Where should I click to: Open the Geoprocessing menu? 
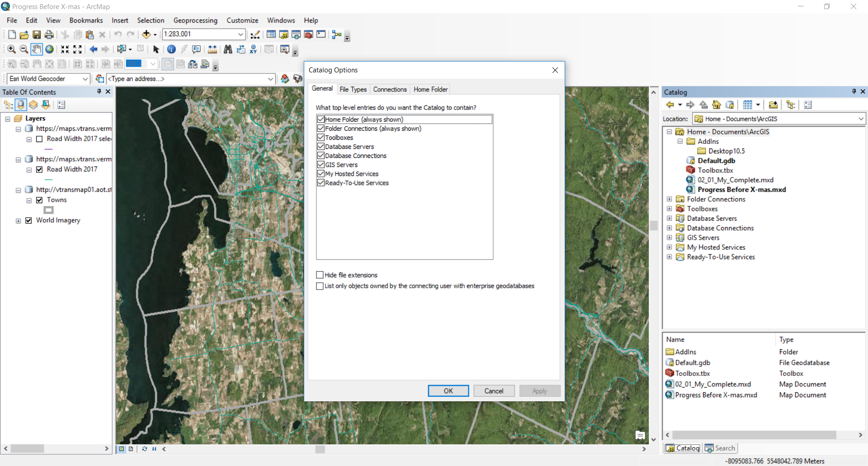(x=195, y=20)
